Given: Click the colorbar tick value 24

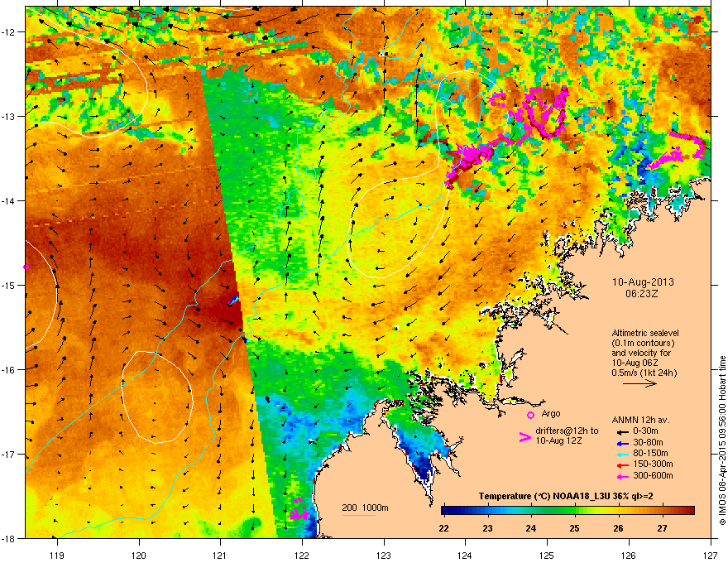Looking at the screenshot, I should 531,528.
